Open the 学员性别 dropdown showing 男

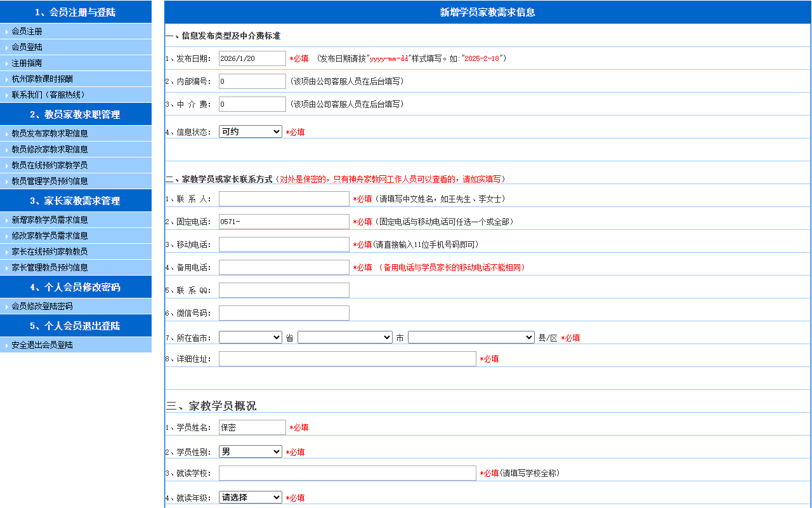coord(250,451)
